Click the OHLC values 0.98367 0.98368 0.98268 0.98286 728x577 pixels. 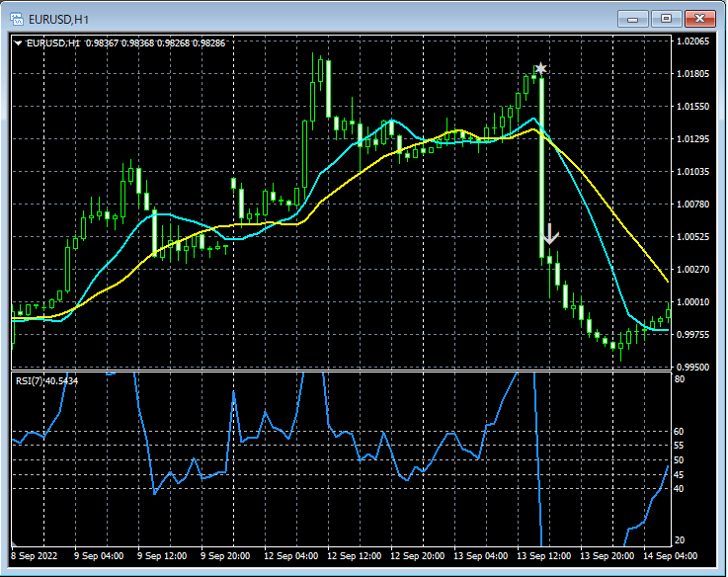tap(155, 43)
